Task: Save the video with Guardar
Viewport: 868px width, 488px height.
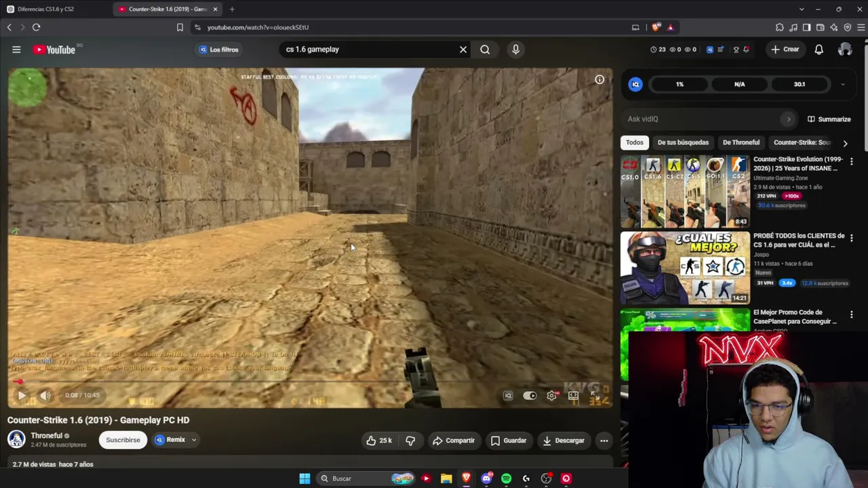Action: click(509, 441)
